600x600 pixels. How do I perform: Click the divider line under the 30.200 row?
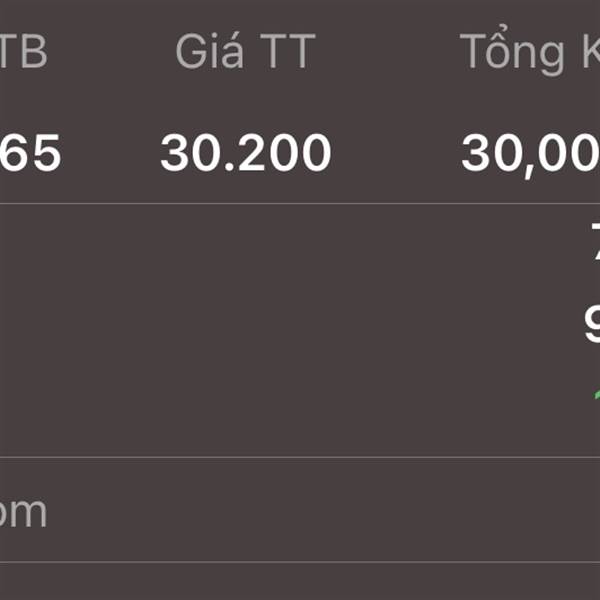pyautogui.click(x=300, y=204)
